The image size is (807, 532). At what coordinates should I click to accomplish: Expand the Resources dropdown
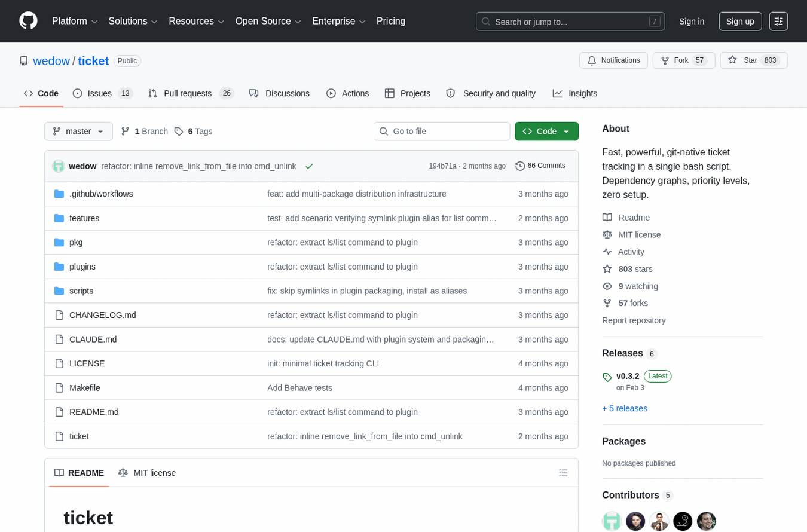[197, 21]
